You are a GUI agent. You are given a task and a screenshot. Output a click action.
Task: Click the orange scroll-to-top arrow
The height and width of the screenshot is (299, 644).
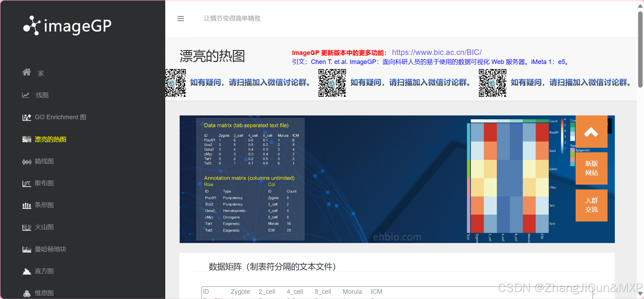tap(591, 131)
